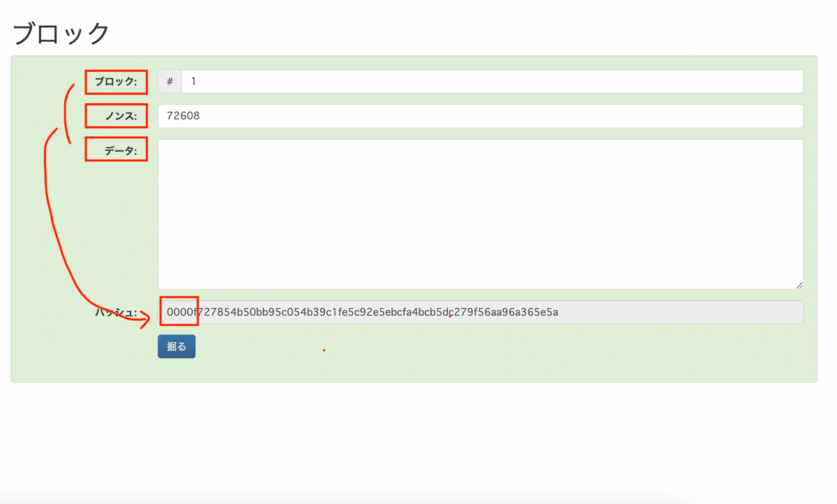The width and height of the screenshot is (837, 504).
Task: Click the ノンス: field label
Action: coord(121,116)
